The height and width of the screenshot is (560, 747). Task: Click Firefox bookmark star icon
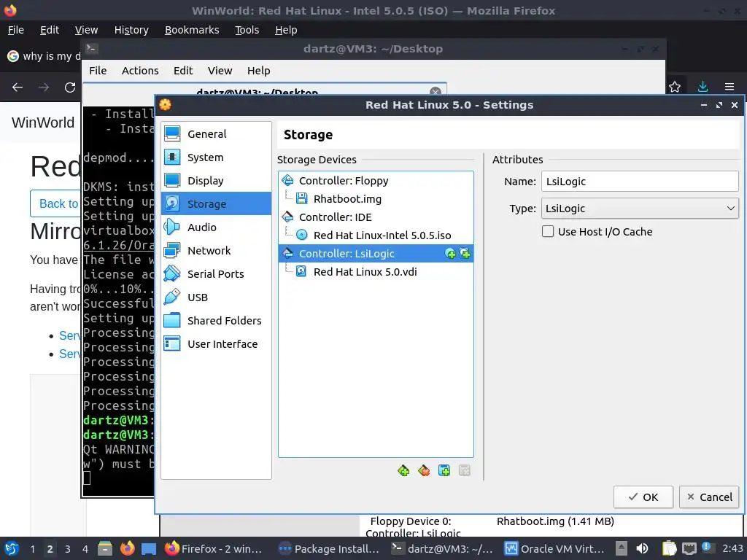(x=675, y=87)
